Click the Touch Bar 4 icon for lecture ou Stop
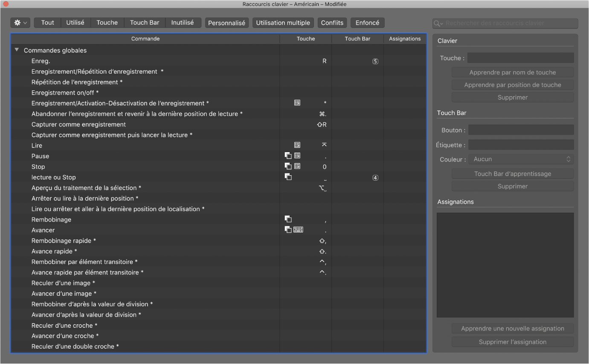This screenshot has height=364, width=589. click(x=375, y=178)
